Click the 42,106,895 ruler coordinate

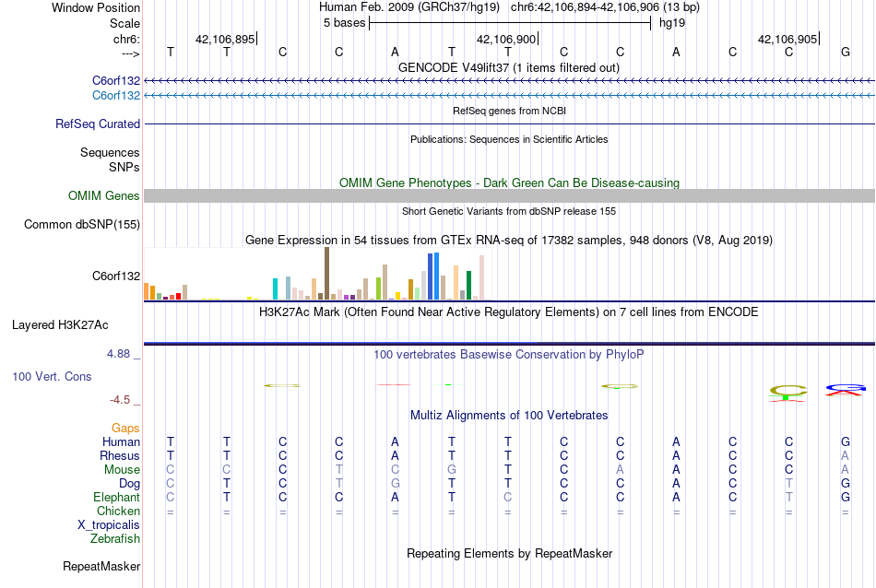(x=225, y=39)
